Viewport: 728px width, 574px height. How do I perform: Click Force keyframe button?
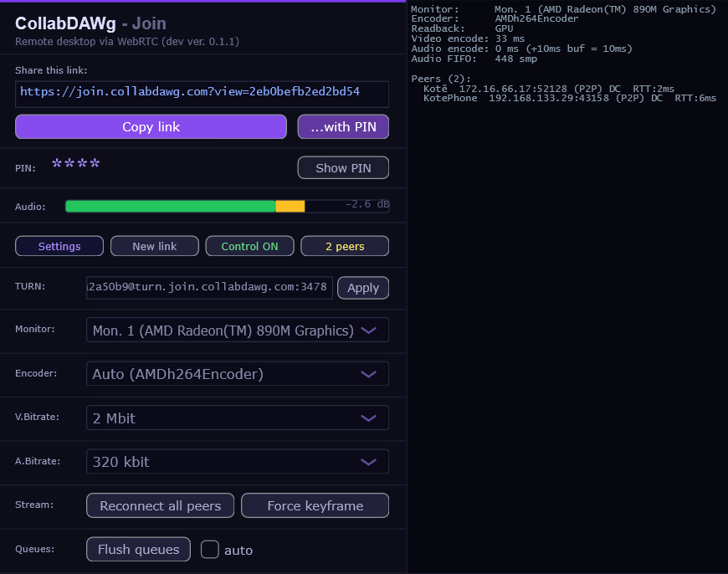click(315, 505)
